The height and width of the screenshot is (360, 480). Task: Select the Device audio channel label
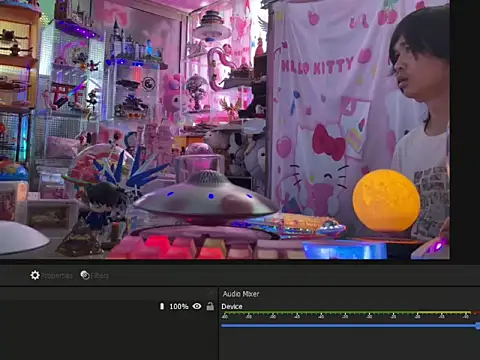(232, 307)
